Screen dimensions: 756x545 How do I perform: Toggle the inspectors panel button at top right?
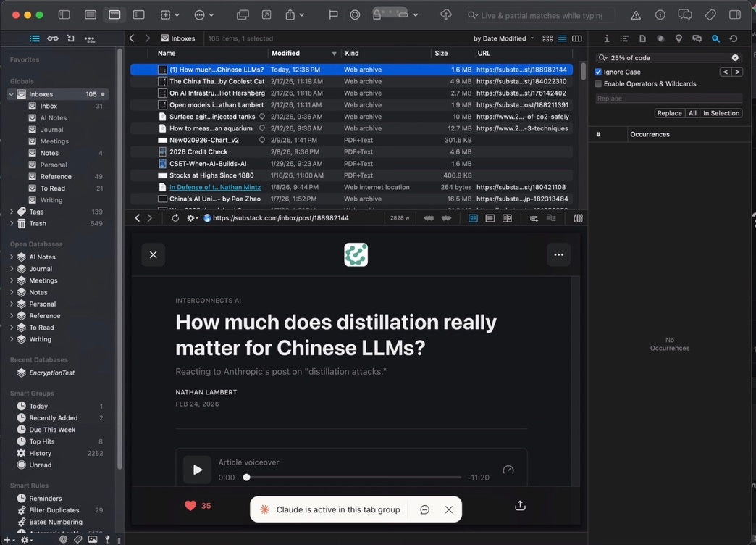tap(735, 15)
